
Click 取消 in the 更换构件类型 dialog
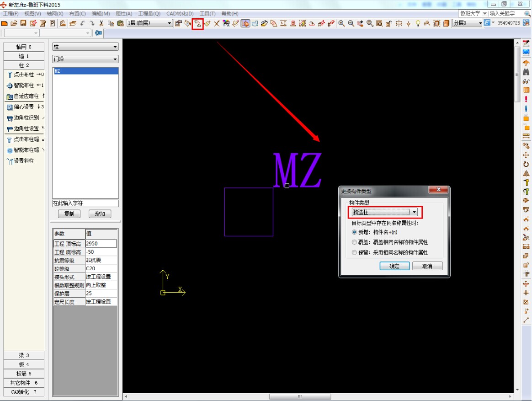(x=427, y=266)
